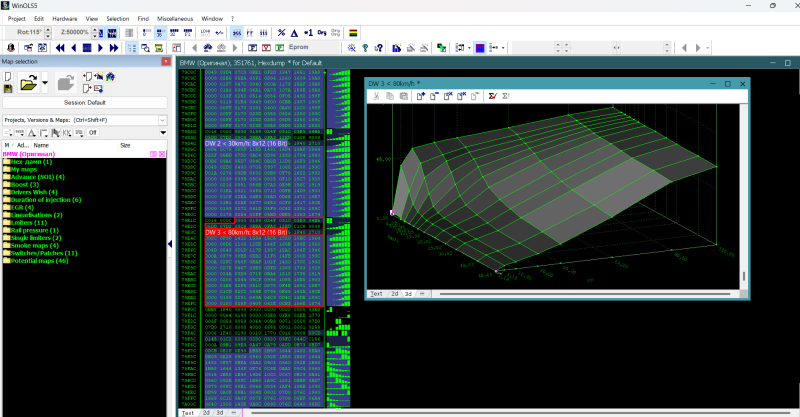
Task: Click the delta difference toolbar icon
Action: [294, 33]
